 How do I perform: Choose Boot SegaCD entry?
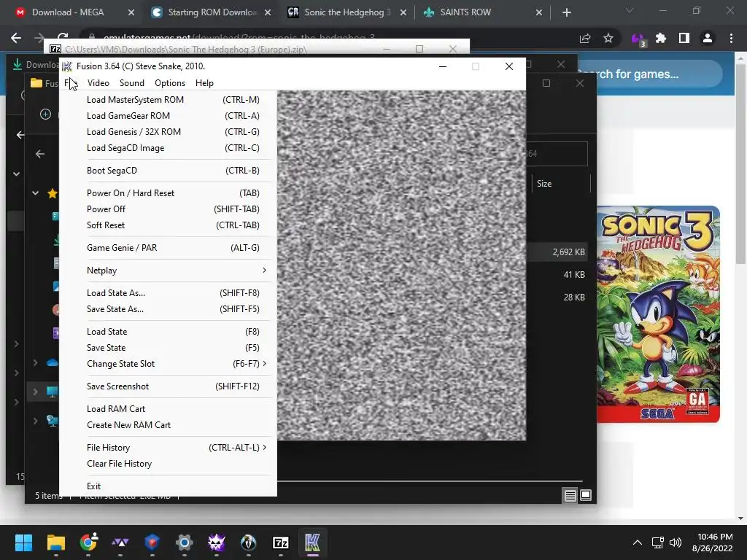pyautogui.click(x=169, y=171)
